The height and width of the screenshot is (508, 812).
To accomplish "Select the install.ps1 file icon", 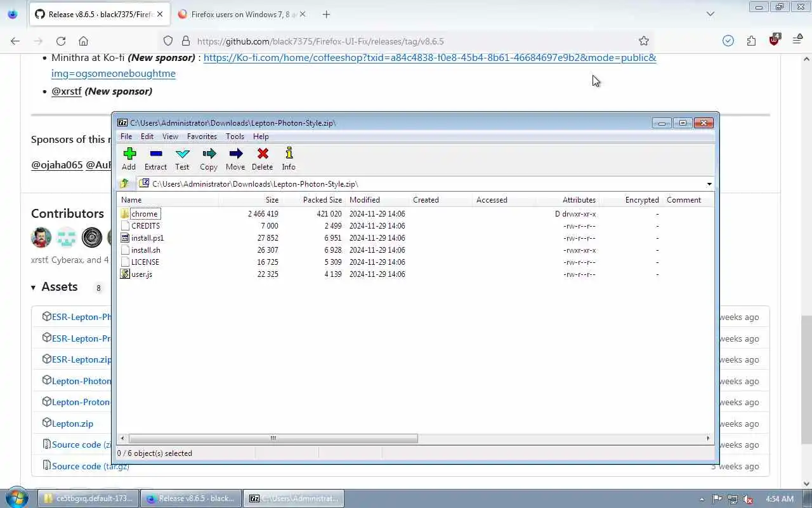I will pos(125,238).
